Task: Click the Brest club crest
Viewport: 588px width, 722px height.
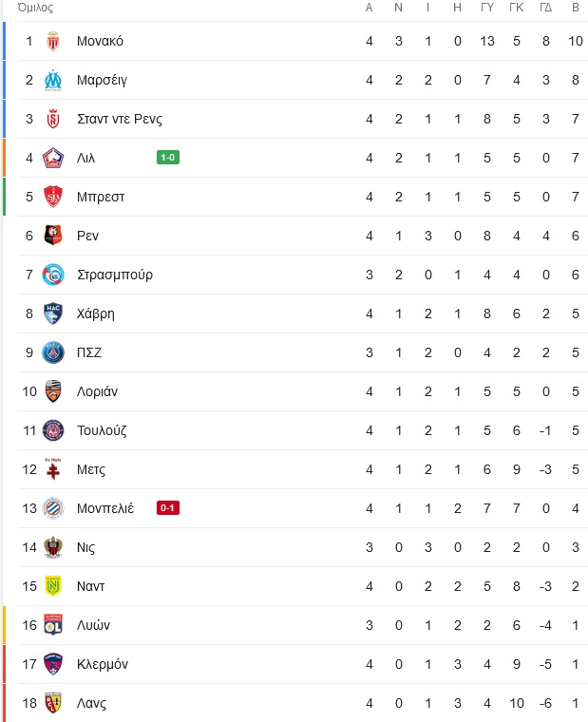Action: tap(53, 197)
